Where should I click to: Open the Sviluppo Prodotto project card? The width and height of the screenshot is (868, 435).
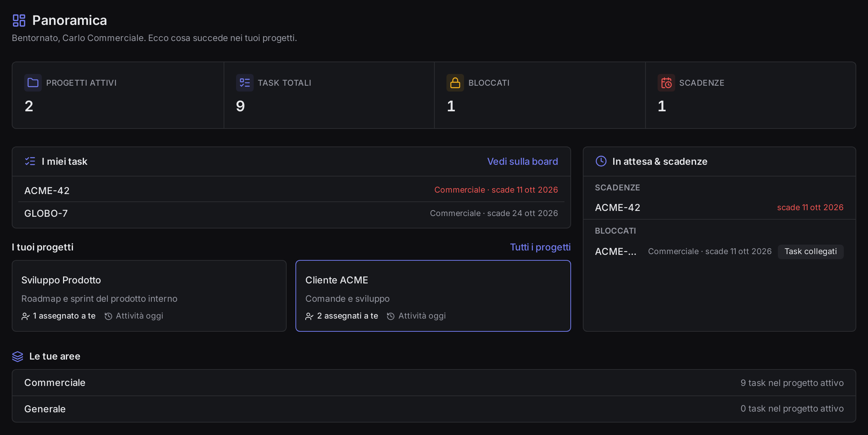[149, 296]
